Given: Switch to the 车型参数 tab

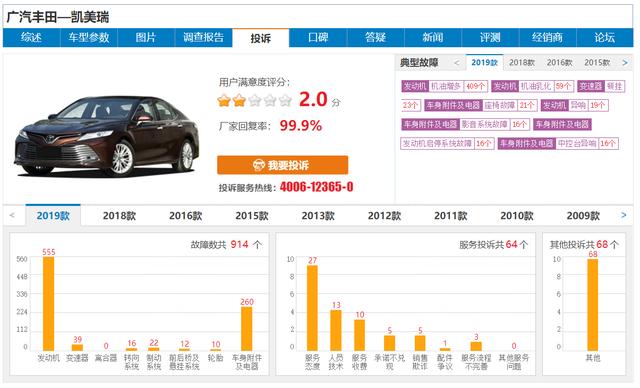Looking at the screenshot, I should tap(89, 38).
